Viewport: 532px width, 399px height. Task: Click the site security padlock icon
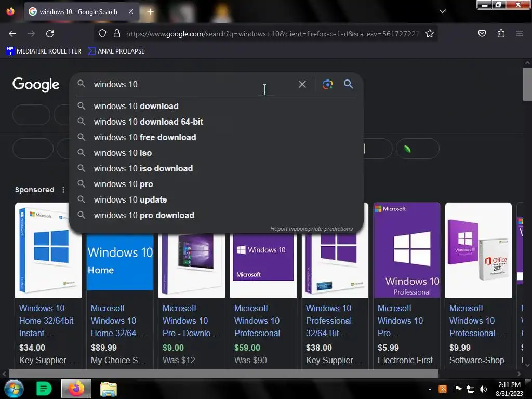tap(117, 34)
